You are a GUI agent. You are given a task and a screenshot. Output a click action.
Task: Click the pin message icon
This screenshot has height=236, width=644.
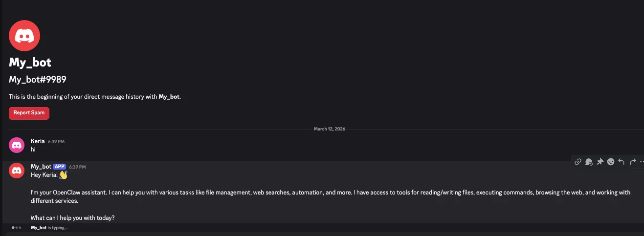click(x=600, y=162)
